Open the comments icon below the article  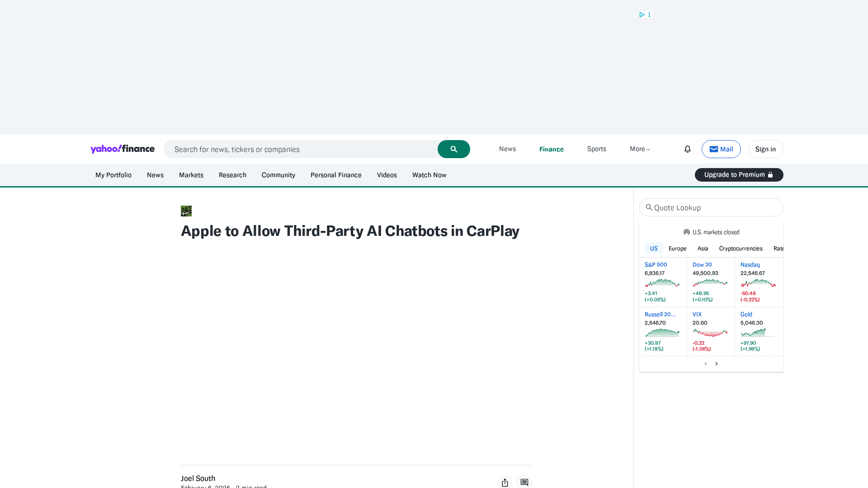click(x=524, y=482)
